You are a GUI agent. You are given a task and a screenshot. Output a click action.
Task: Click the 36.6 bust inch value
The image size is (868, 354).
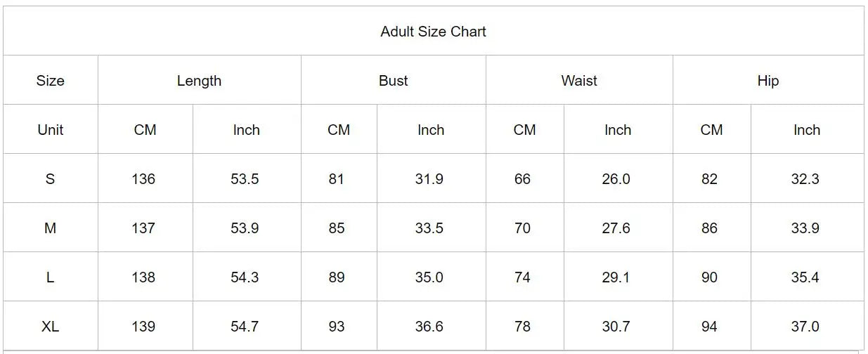[x=429, y=327]
